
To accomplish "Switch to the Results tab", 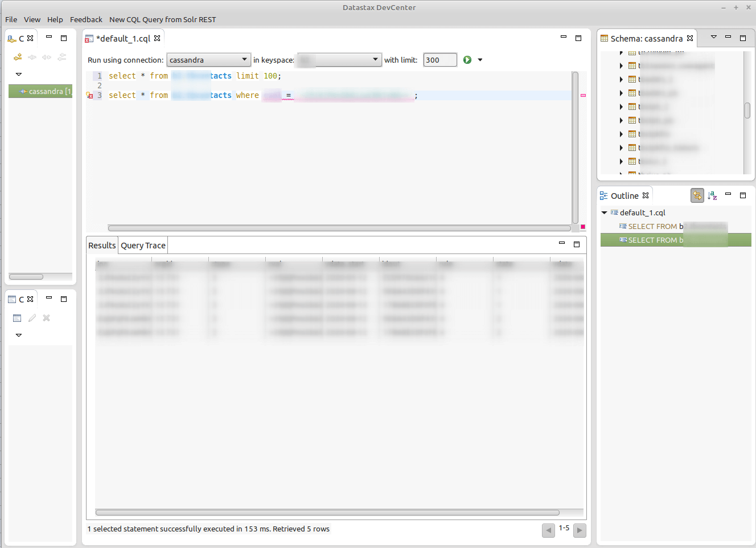I will pyautogui.click(x=102, y=246).
